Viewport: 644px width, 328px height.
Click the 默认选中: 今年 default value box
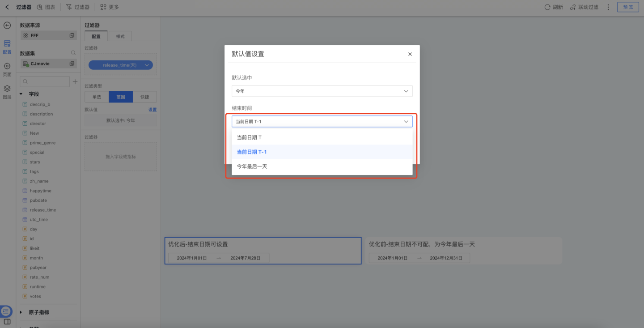pyautogui.click(x=121, y=120)
